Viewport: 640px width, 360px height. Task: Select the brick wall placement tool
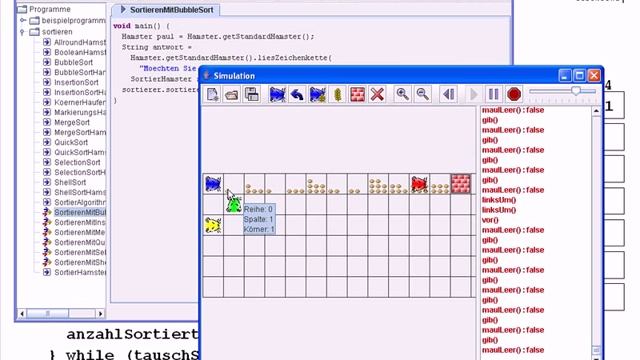tap(357, 94)
